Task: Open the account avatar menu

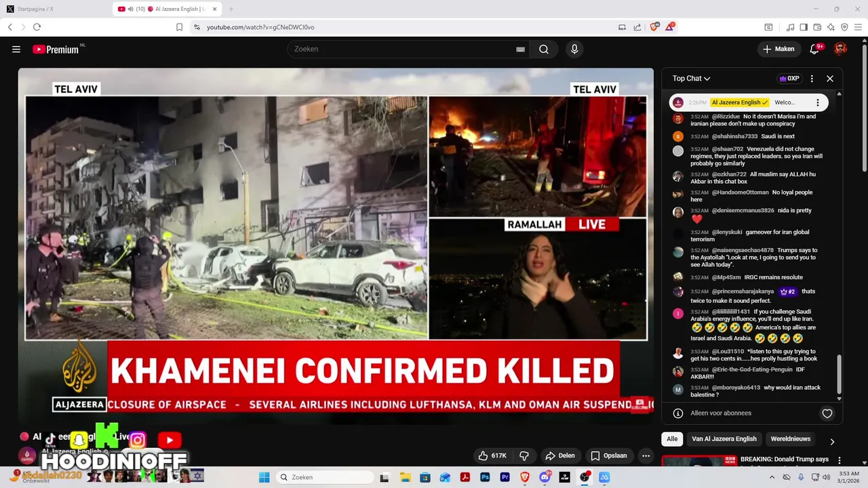Action: (840, 49)
